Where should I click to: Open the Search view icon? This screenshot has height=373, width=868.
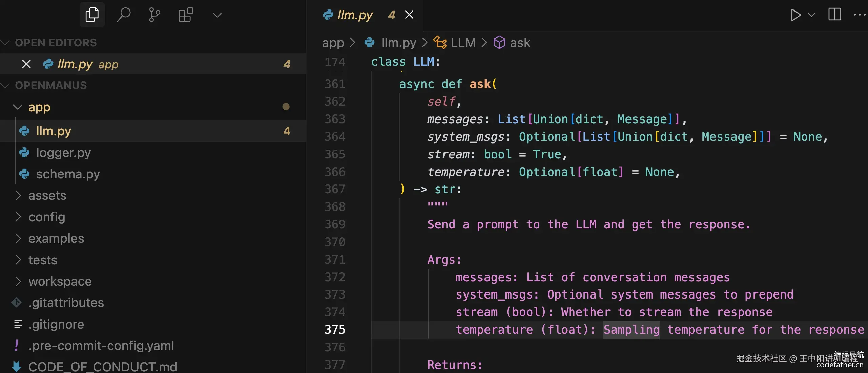pos(123,15)
